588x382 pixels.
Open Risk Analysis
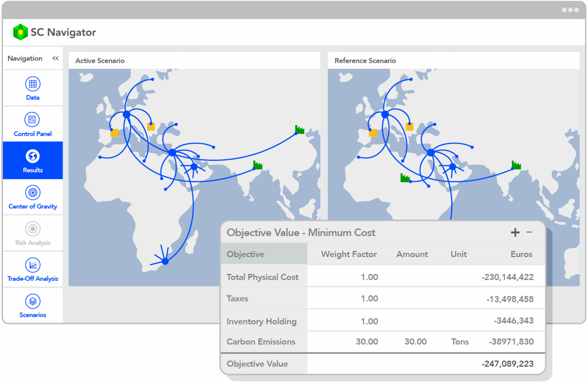(x=33, y=233)
